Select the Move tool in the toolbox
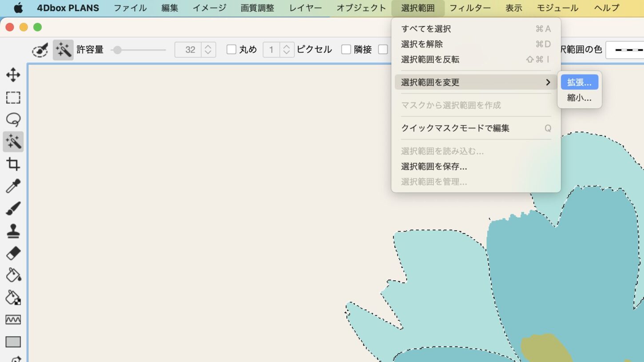The width and height of the screenshot is (644, 362). coord(13,75)
